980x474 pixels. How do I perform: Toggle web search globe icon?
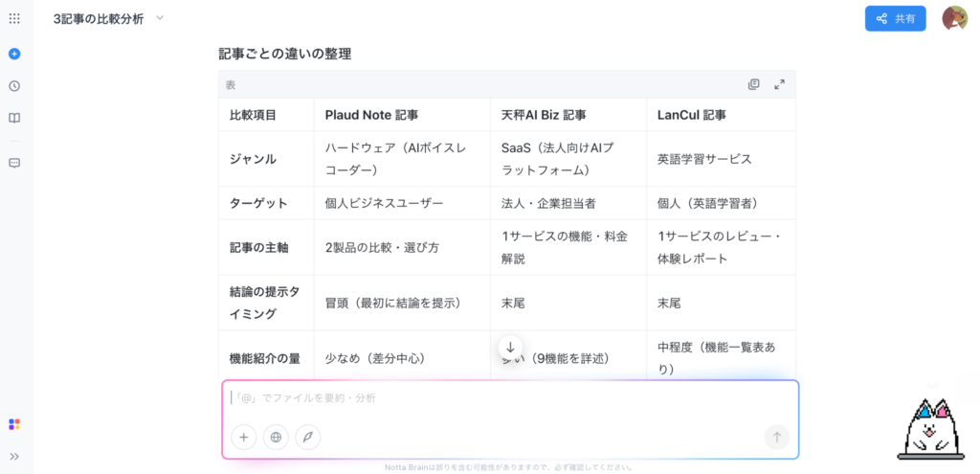pos(276,437)
